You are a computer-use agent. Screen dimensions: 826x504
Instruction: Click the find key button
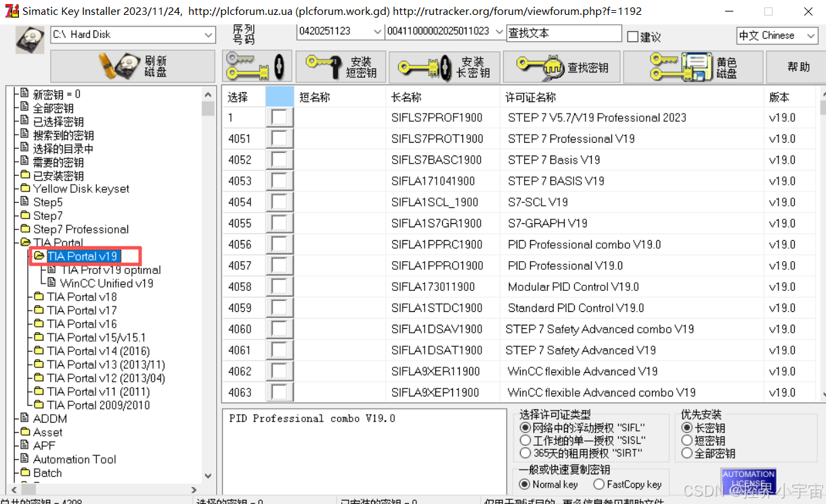coord(561,67)
